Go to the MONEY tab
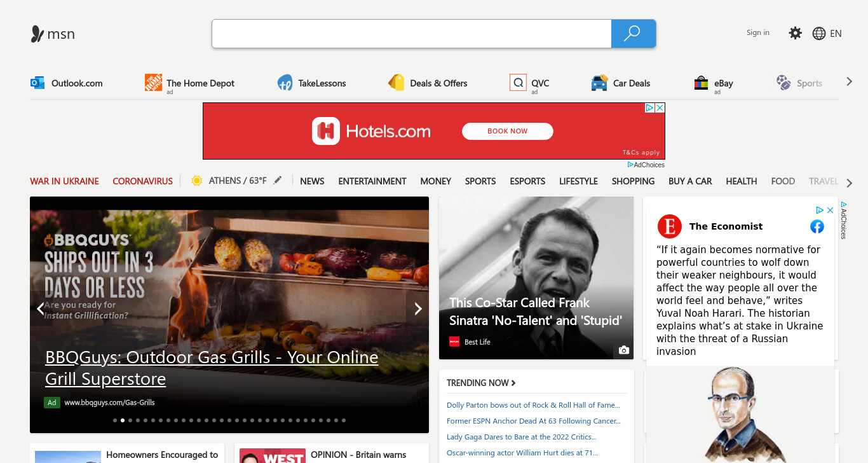The height and width of the screenshot is (463, 868). pos(436,181)
